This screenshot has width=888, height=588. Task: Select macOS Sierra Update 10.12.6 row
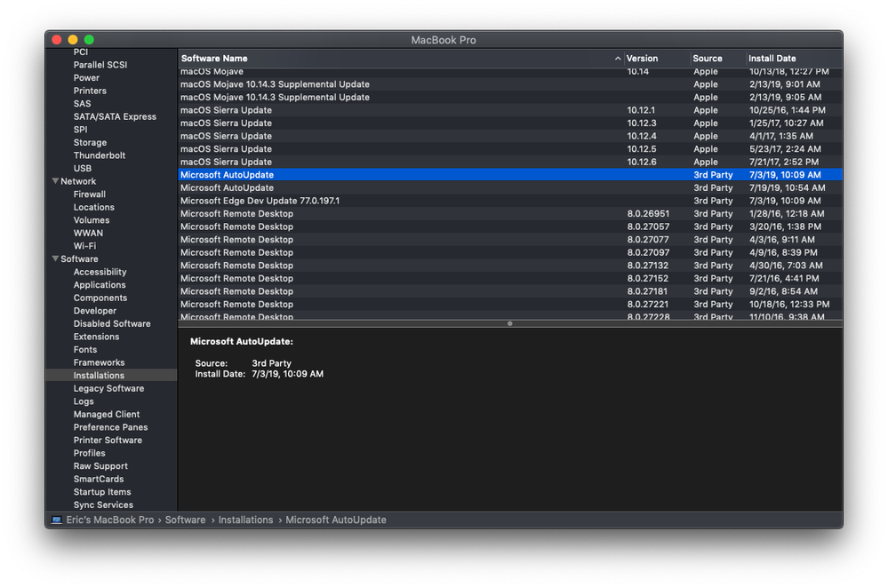click(510, 162)
